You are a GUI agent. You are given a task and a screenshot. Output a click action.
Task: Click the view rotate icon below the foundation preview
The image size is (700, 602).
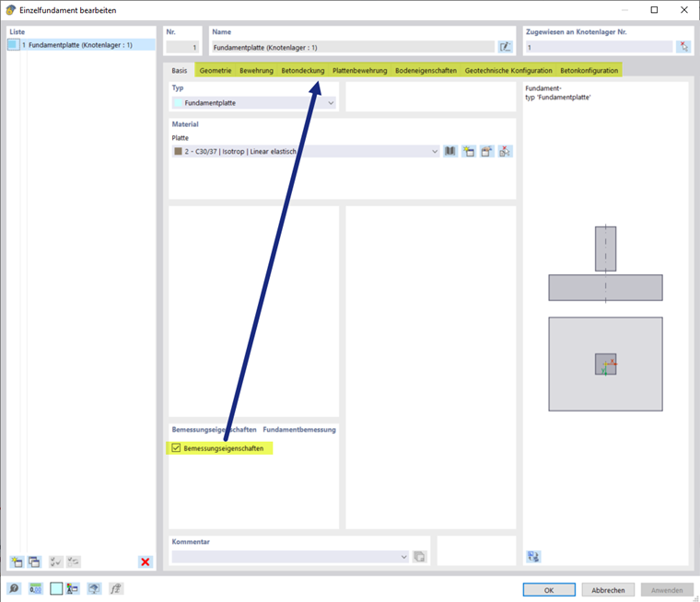pos(533,557)
